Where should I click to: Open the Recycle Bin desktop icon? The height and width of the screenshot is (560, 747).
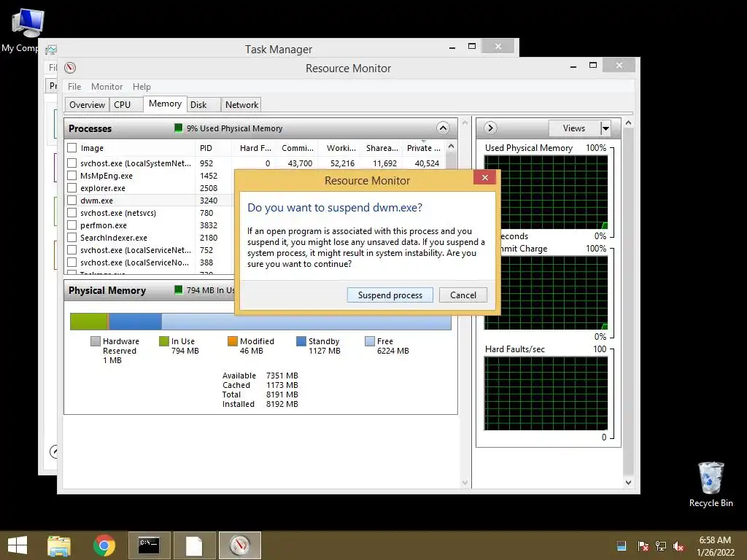[711, 485]
